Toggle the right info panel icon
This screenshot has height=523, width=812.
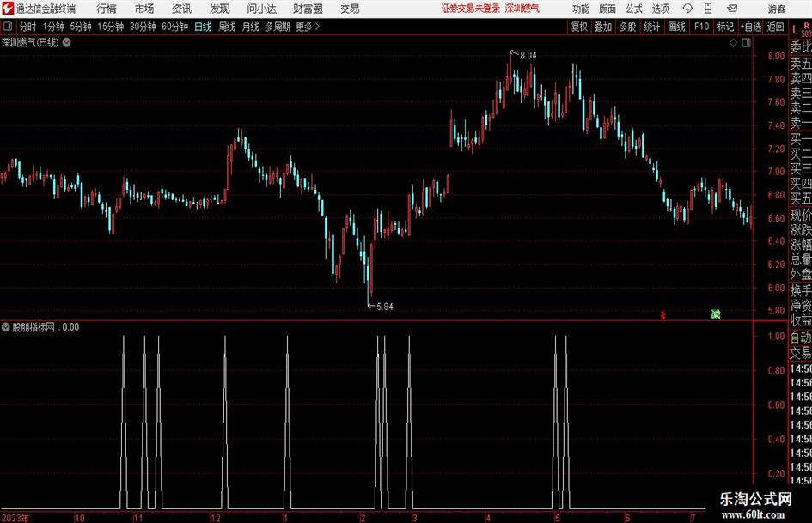[746, 43]
